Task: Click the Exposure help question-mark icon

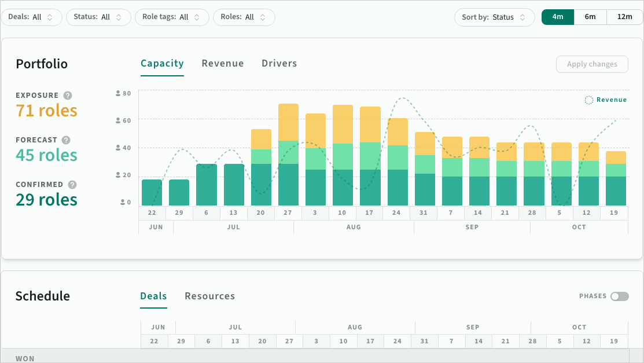Action: (68, 96)
